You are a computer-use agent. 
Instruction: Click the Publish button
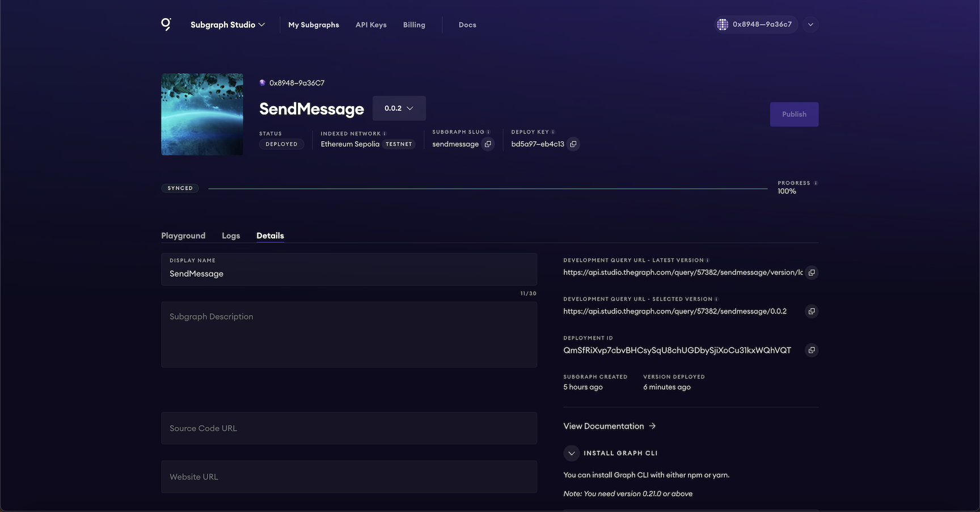794,114
